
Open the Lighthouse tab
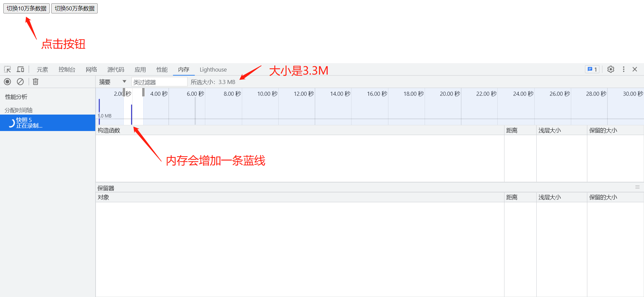click(213, 70)
